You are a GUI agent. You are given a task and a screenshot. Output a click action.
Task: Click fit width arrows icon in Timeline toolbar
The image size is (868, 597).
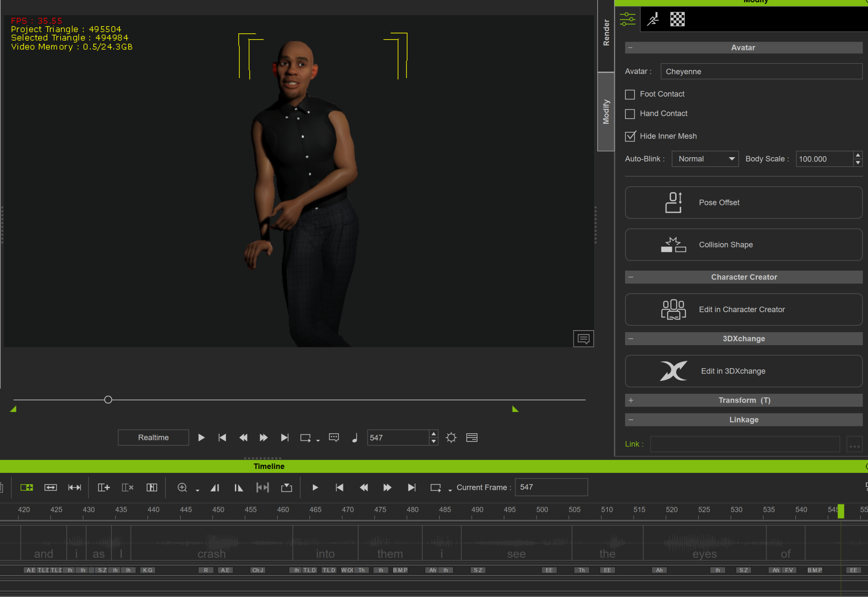tap(75, 488)
